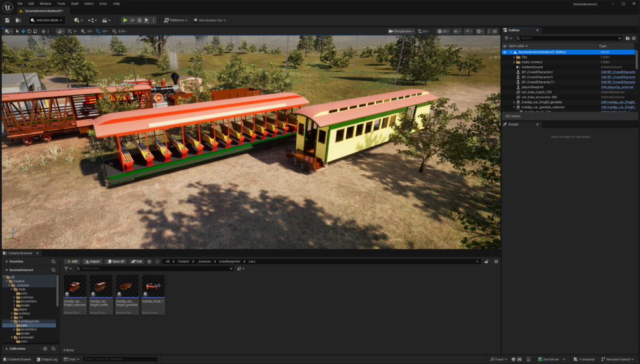Click Edit BP_CrowdCharacter2 blueprint link

point(617,72)
